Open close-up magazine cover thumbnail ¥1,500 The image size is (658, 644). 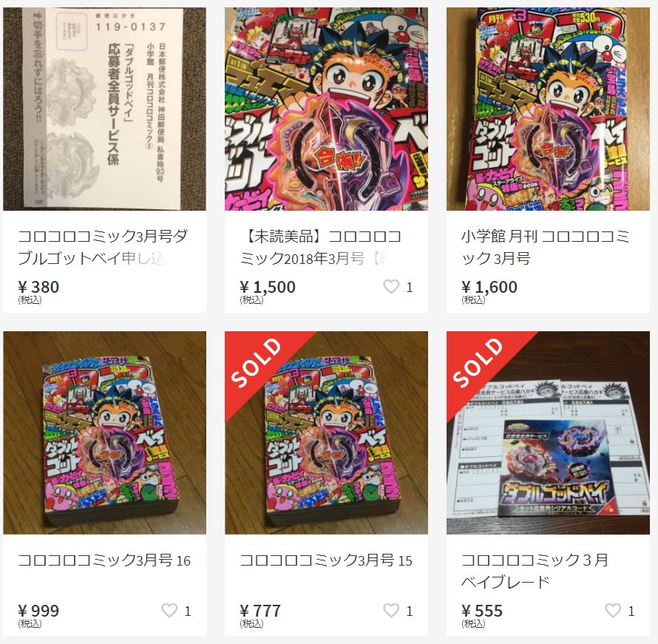tap(326, 109)
